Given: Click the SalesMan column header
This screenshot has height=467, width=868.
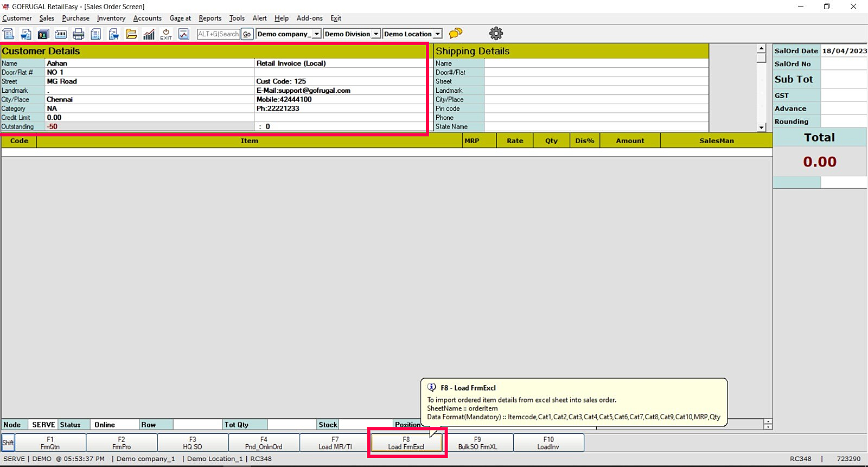Looking at the screenshot, I should click(716, 141).
